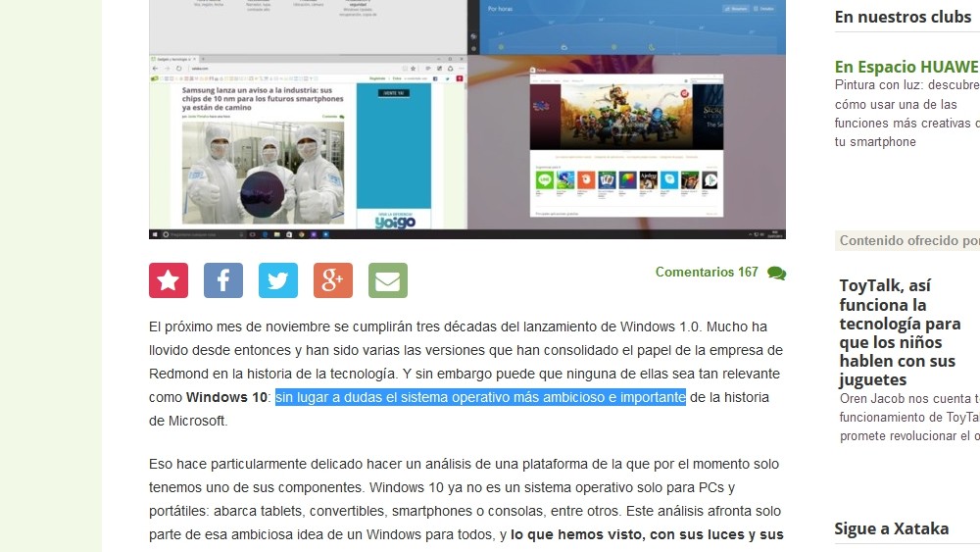Click the red star favorite icon
The width and height of the screenshot is (980, 552).
tap(169, 280)
